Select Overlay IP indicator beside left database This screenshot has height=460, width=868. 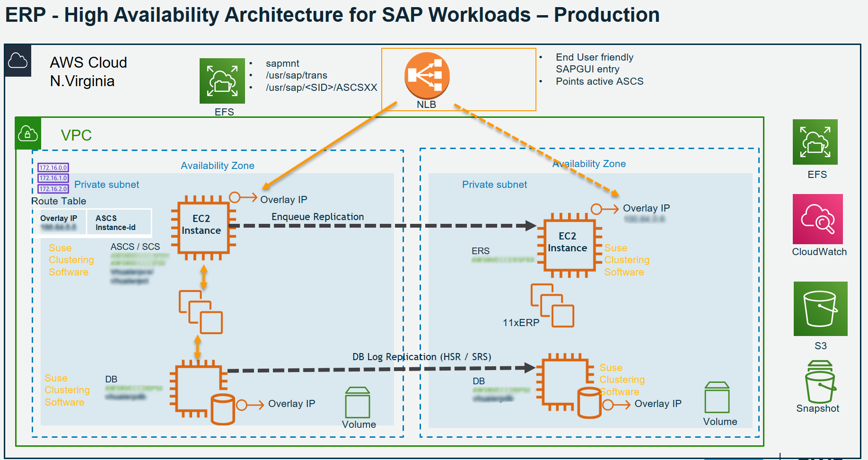(x=241, y=405)
